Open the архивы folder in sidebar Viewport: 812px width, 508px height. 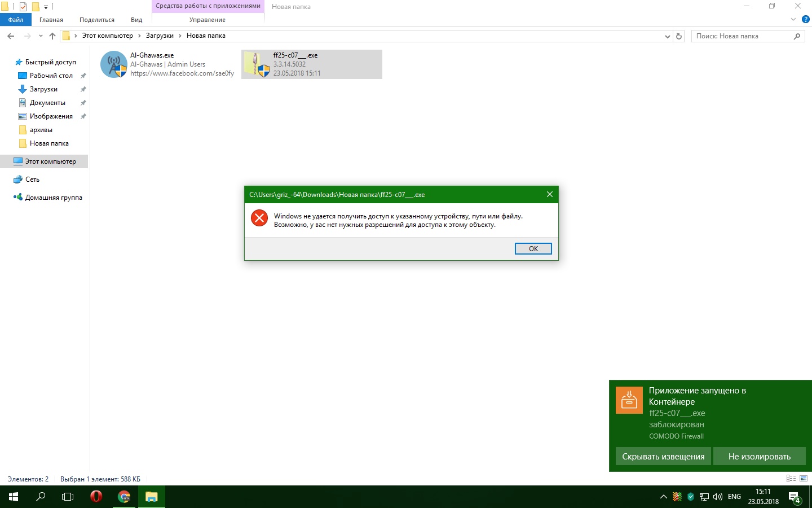(x=41, y=130)
